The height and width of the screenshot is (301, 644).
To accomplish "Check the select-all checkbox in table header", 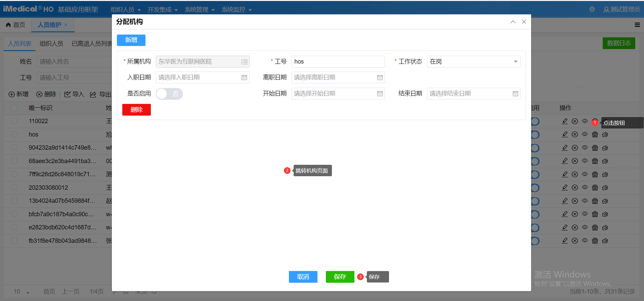I will click(14, 108).
